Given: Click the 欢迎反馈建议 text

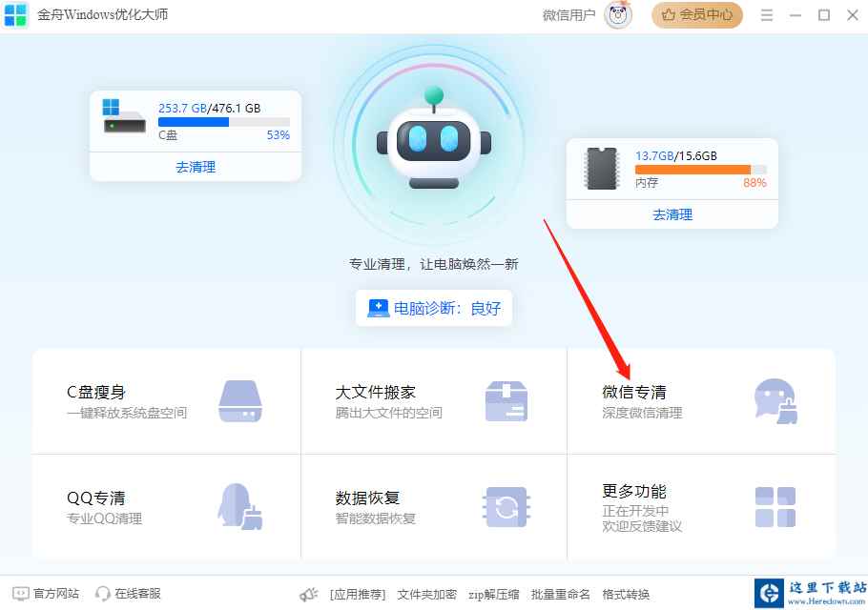Looking at the screenshot, I should click(x=642, y=526).
